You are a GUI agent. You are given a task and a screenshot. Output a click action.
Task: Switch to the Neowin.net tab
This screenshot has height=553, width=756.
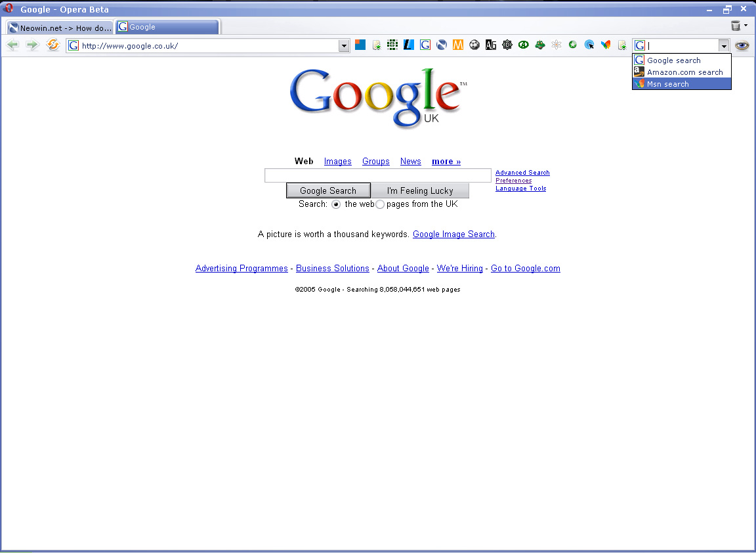(x=58, y=28)
